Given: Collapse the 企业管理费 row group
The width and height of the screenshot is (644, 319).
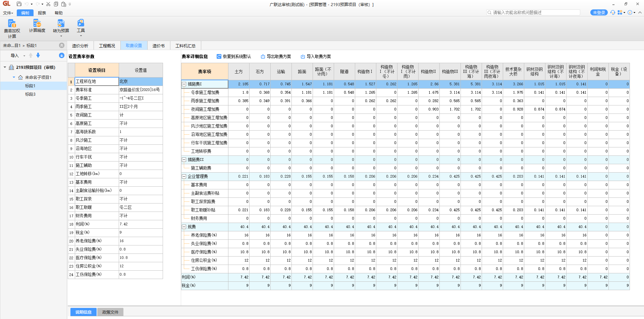Looking at the screenshot, I should [184, 177].
